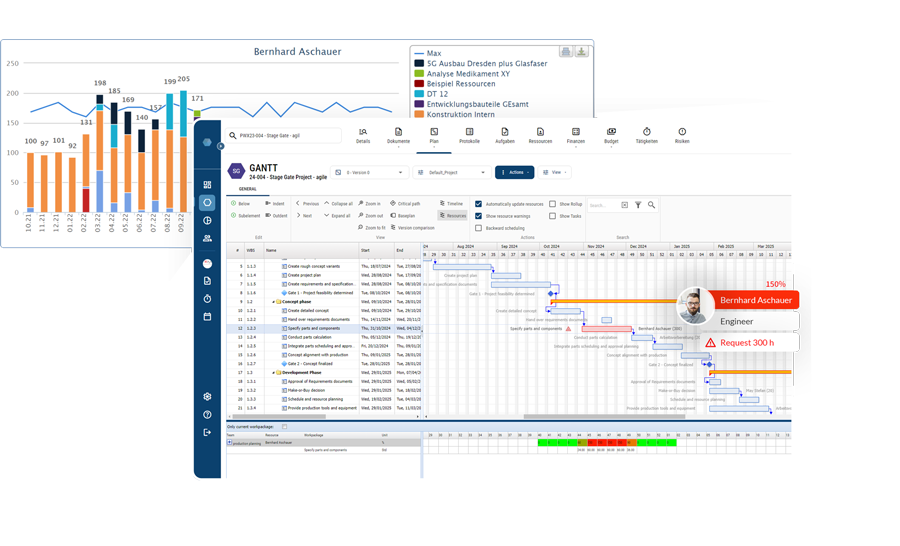Open settings gear in left sidebar

(x=207, y=397)
